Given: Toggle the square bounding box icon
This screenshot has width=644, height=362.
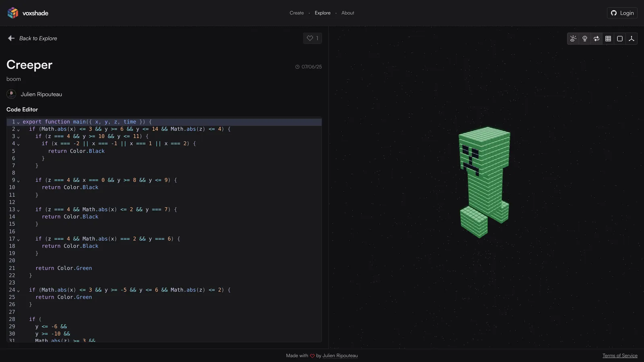Looking at the screenshot, I should click(620, 39).
